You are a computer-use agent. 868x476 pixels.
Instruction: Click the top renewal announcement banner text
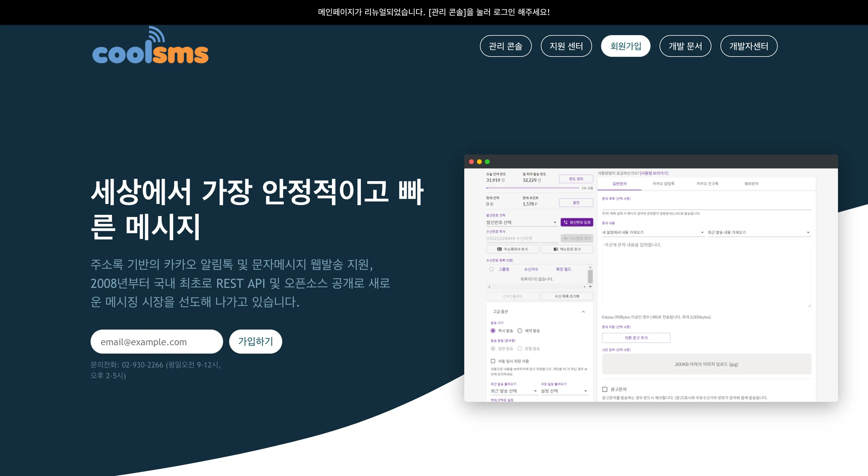point(434,12)
